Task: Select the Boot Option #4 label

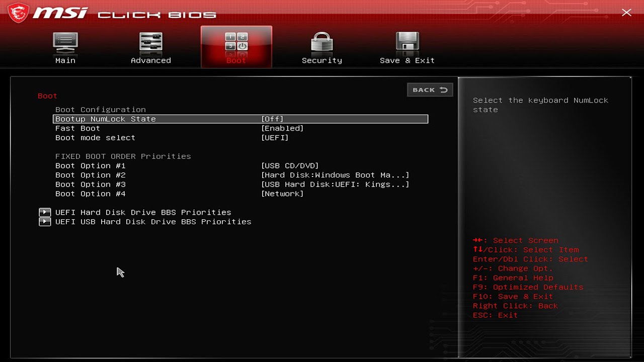Action: 91,194
